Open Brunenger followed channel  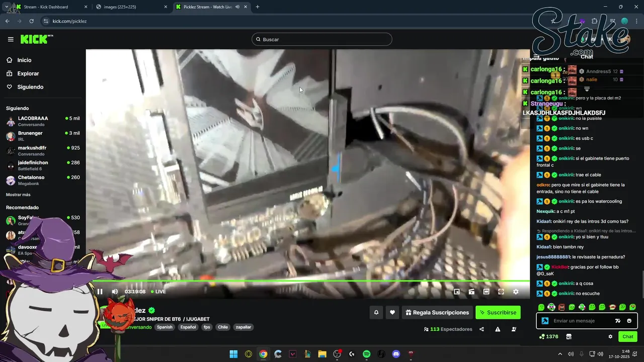[43, 136]
